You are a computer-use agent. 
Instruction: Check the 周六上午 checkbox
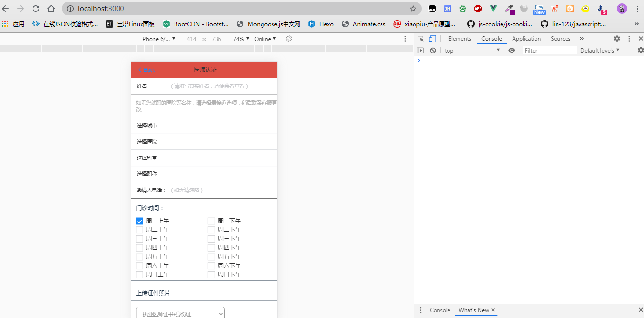140,265
